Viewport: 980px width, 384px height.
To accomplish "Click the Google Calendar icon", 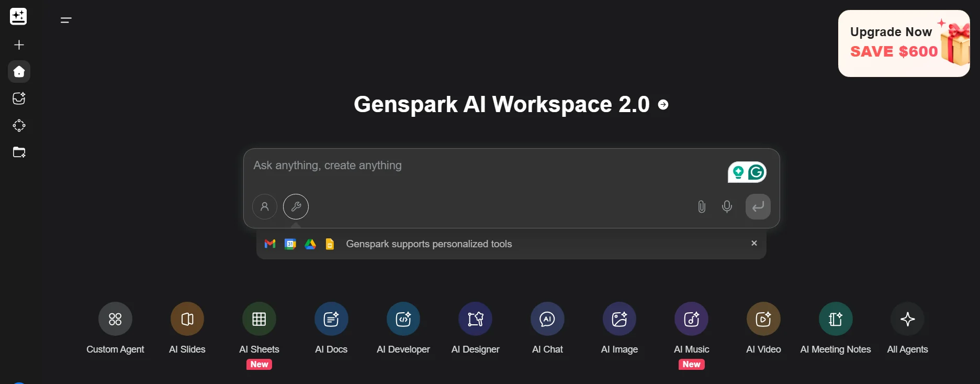I will 290,244.
